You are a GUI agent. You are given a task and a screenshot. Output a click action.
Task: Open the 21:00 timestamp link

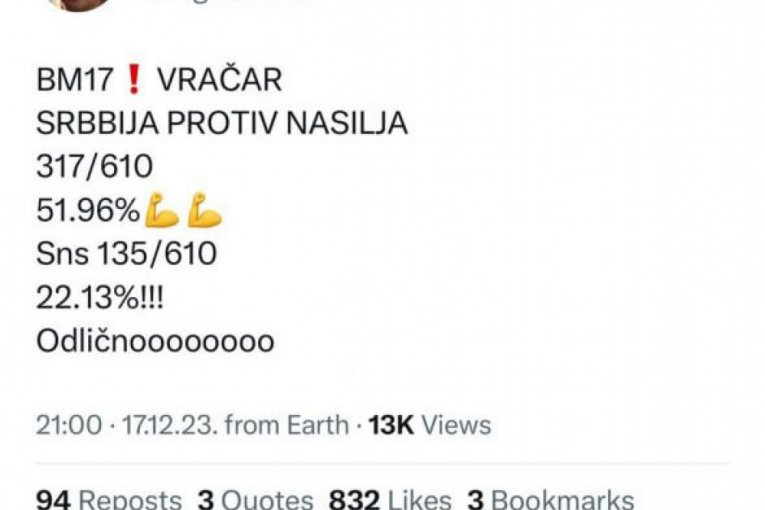[x=69, y=425]
